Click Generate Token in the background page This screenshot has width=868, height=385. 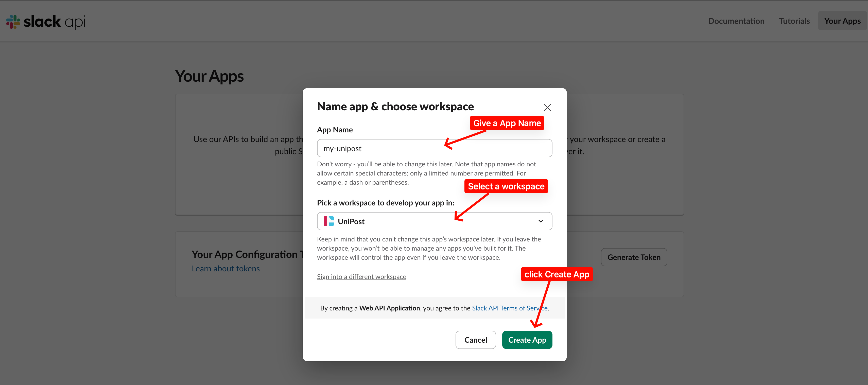point(634,257)
